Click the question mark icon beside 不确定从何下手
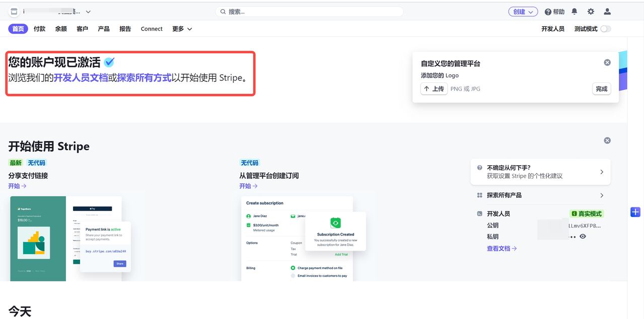Screen dimensions: 644x319 click(480, 168)
